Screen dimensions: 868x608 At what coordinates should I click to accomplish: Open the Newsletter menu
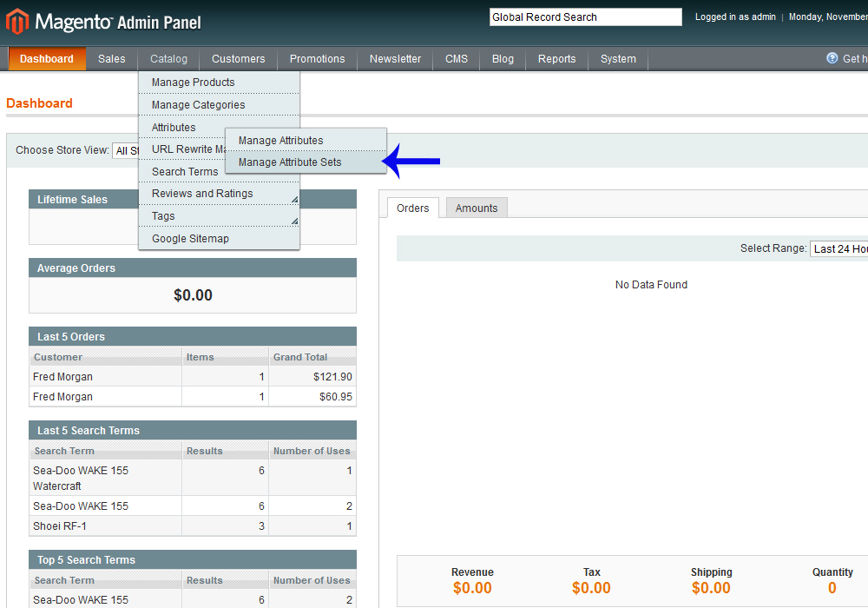(395, 59)
